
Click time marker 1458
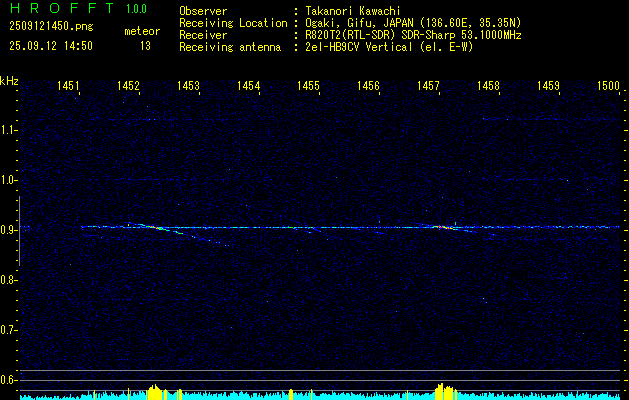[489, 85]
